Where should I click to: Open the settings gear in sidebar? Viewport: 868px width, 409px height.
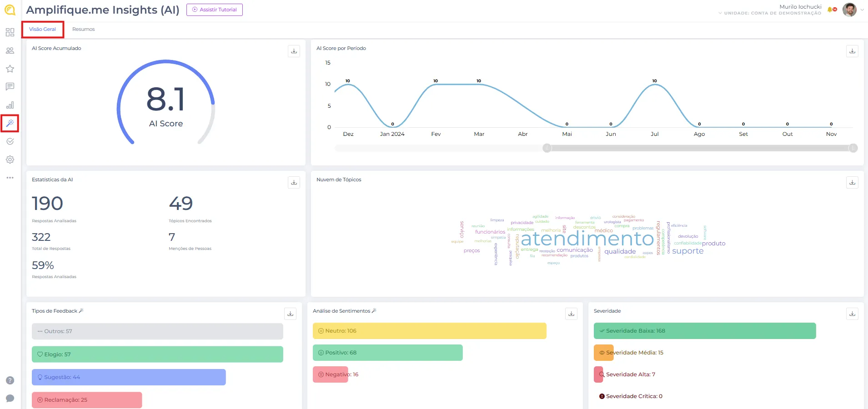click(10, 160)
